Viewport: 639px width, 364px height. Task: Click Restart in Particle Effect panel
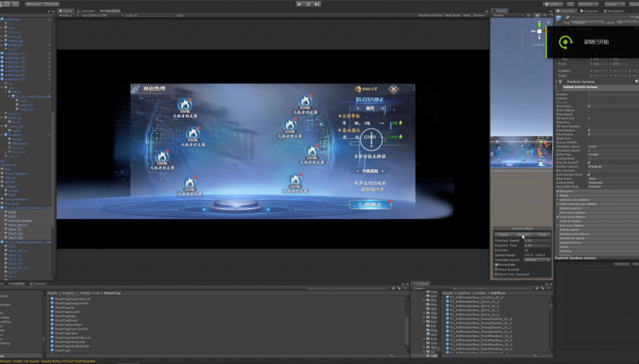pyautogui.click(x=523, y=234)
